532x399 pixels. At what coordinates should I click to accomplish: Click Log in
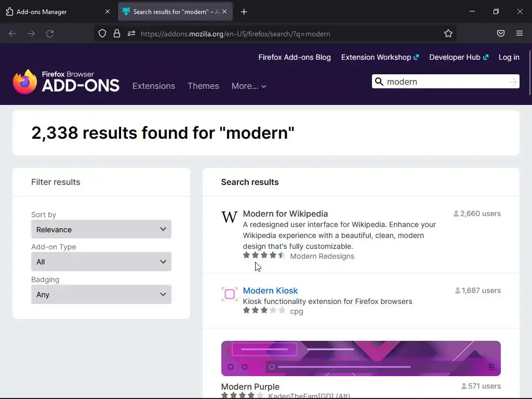(x=509, y=57)
